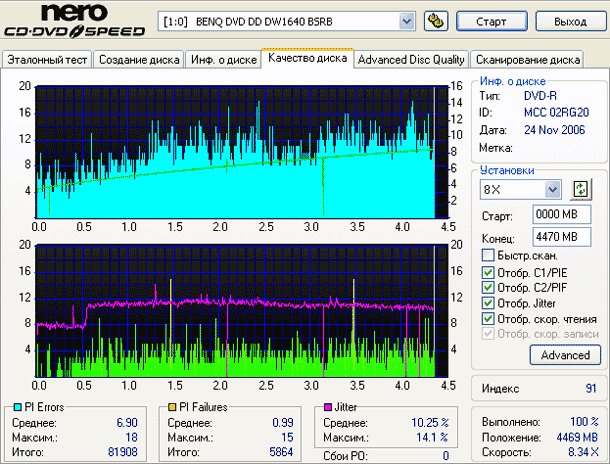Disable the Отобр. Jitter checkbox
This screenshot has width=610, height=464.
coord(488,303)
